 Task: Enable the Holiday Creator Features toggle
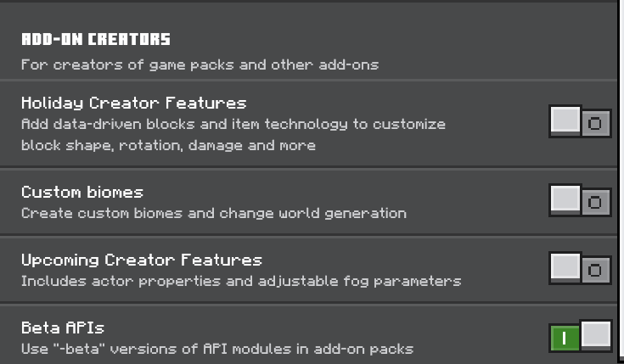580,123
